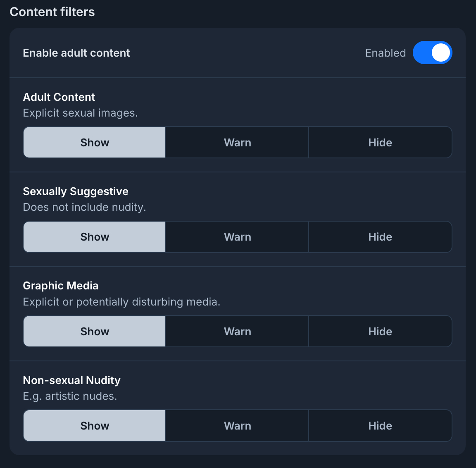
Task: Select Show for Graphic Media
Action: pos(95,332)
